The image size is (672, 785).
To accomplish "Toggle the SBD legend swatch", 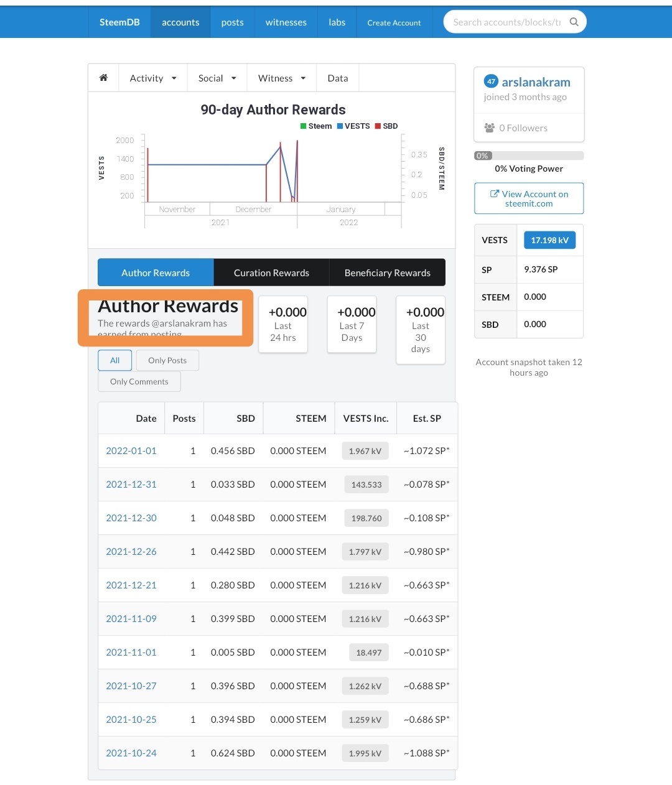I will [x=378, y=126].
